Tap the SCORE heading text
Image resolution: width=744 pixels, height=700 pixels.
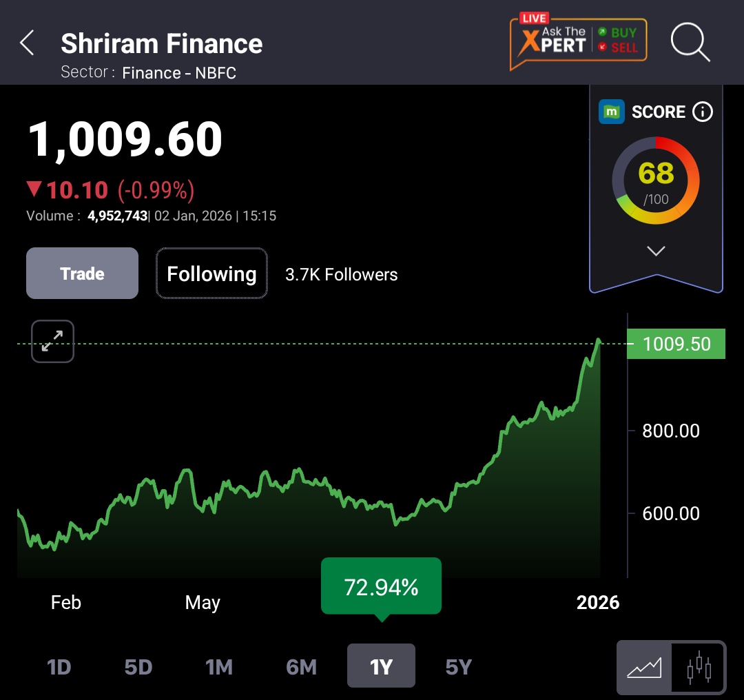click(658, 112)
